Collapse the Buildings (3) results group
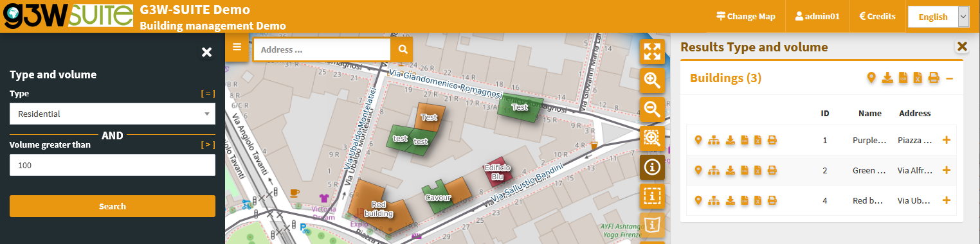This screenshot has height=244, width=980. point(949,78)
